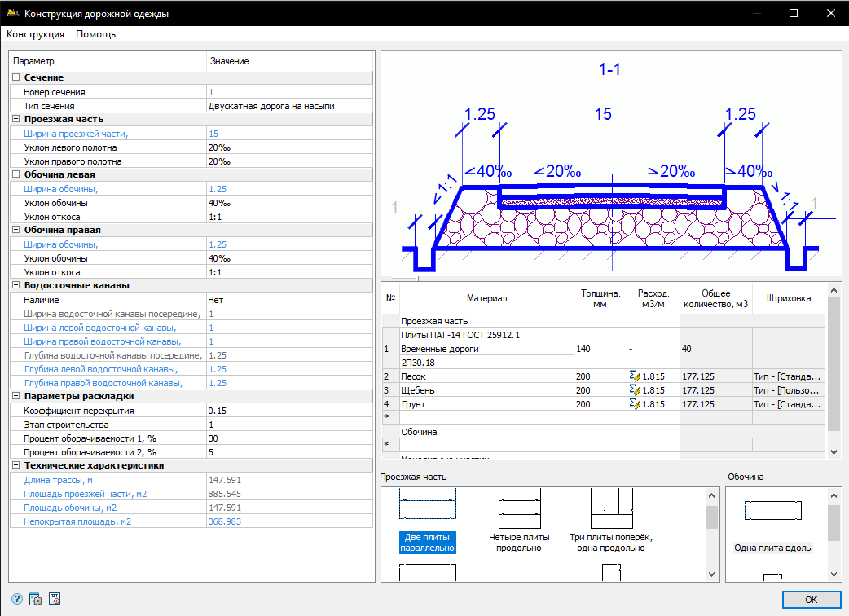The image size is (849, 616).
Task: Click Обочина левая Уклон откоса value 1:1
Action: [x=290, y=217]
